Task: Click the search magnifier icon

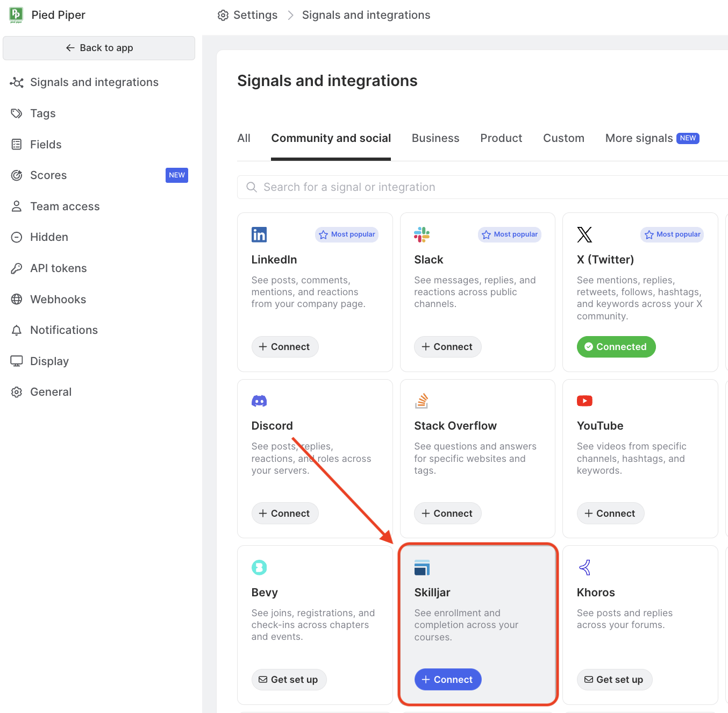Action: pyautogui.click(x=252, y=187)
